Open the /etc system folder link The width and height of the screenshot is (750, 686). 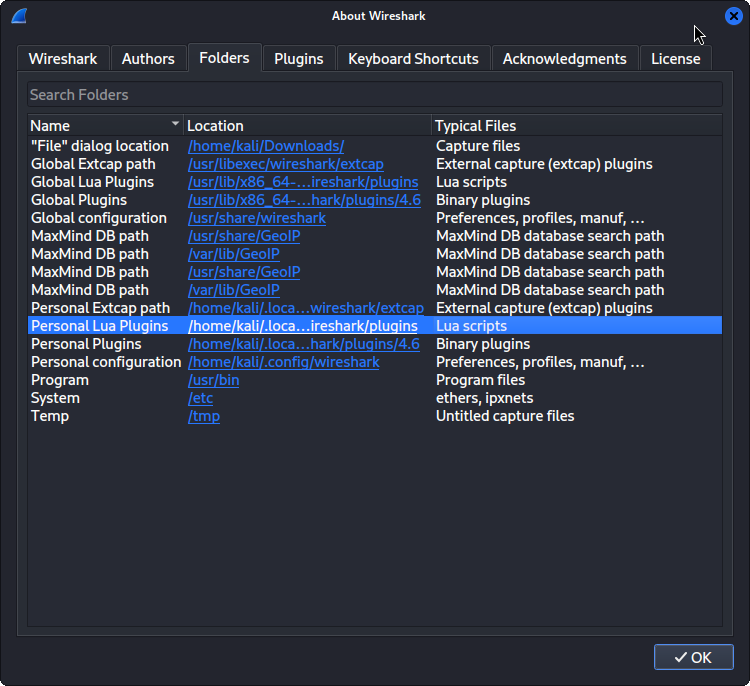click(201, 398)
